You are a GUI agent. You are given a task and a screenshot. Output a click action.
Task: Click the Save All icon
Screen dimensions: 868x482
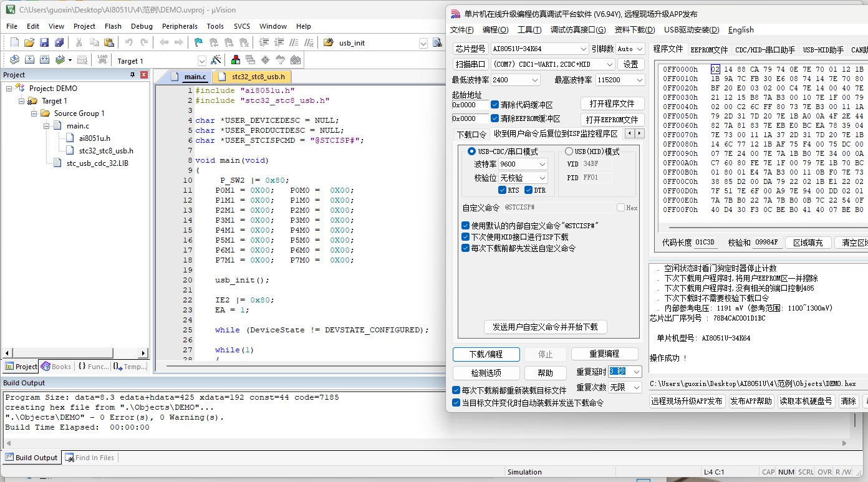[x=59, y=42]
